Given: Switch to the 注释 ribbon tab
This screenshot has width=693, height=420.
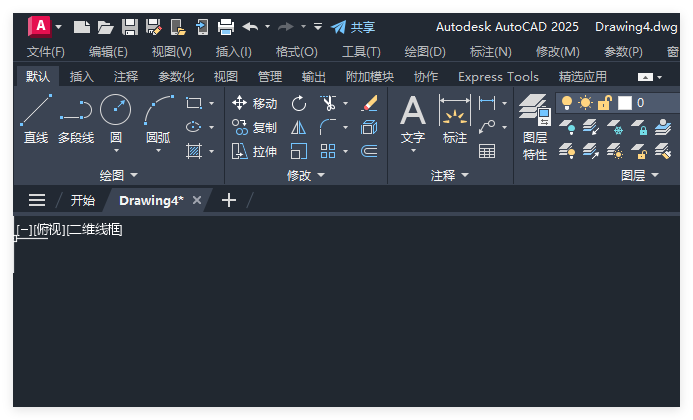Looking at the screenshot, I should click(x=126, y=76).
